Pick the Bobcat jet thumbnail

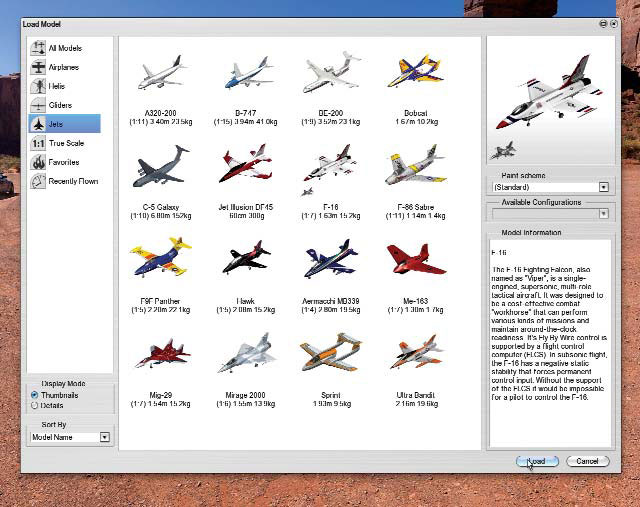coord(416,71)
